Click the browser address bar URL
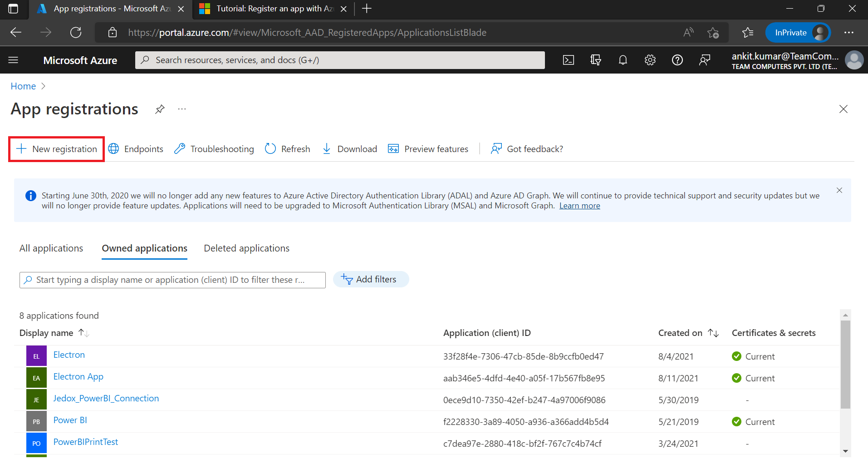Image resolution: width=868 pixels, height=459 pixels. click(307, 33)
